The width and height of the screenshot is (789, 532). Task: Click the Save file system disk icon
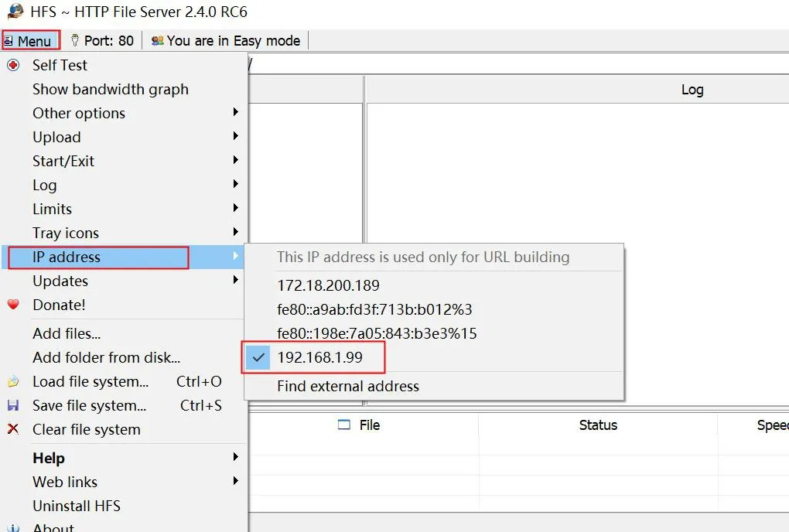coord(13,405)
